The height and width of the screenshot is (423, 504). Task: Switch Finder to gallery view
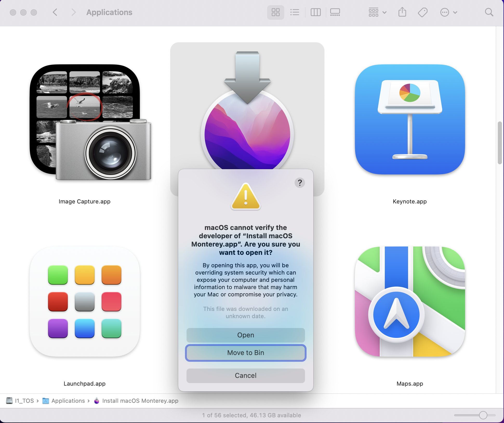(x=335, y=12)
